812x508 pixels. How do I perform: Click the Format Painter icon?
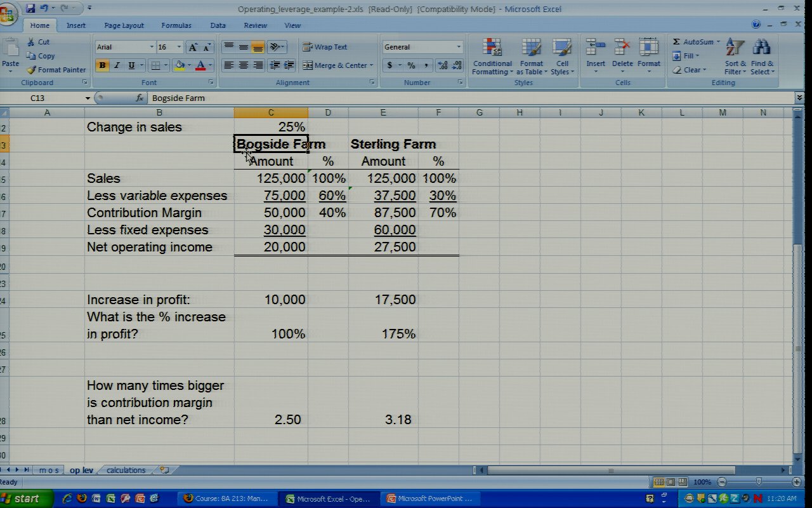pos(32,70)
